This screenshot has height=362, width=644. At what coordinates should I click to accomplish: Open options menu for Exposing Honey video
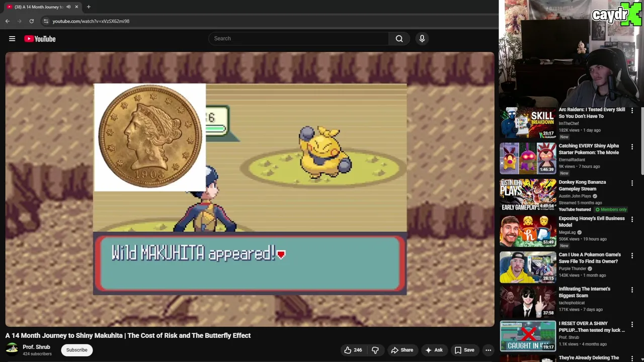[632, 219]
